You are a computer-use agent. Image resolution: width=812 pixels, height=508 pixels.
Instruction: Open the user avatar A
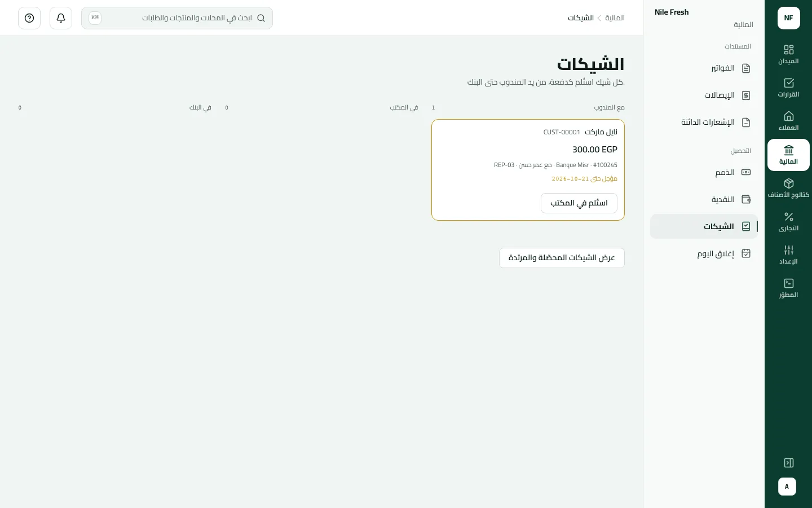tap(787, 487)
